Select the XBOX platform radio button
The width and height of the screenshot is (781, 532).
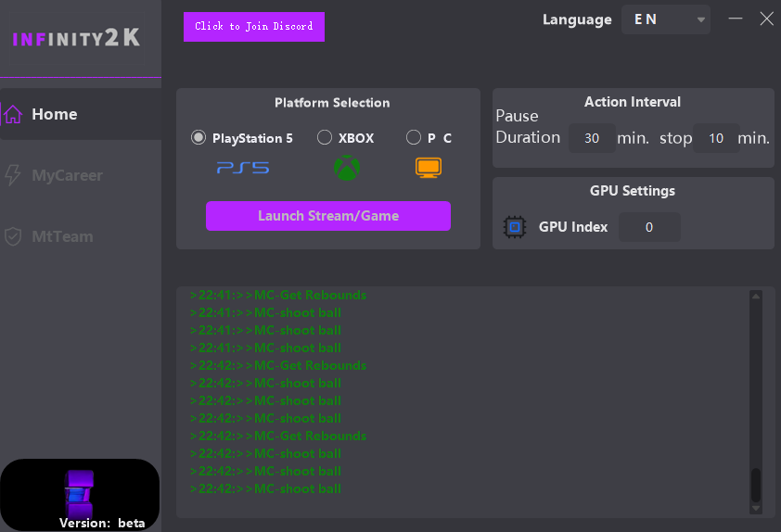pos(325,138)
